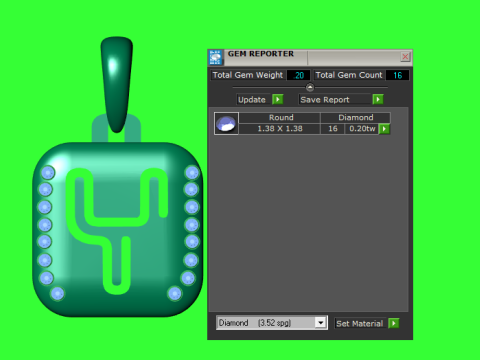This screenshot has width=480, height=360.
Task: Click the green arrow beside Set Material
Action: [394, 323]
